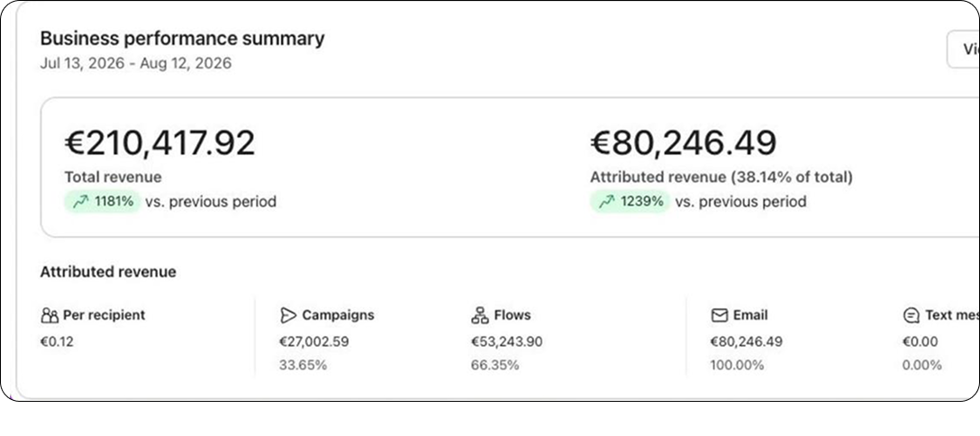The width and height of the screenshot is (980, 436).
Task: Click the Per recipient label
Action: (104, 314)
